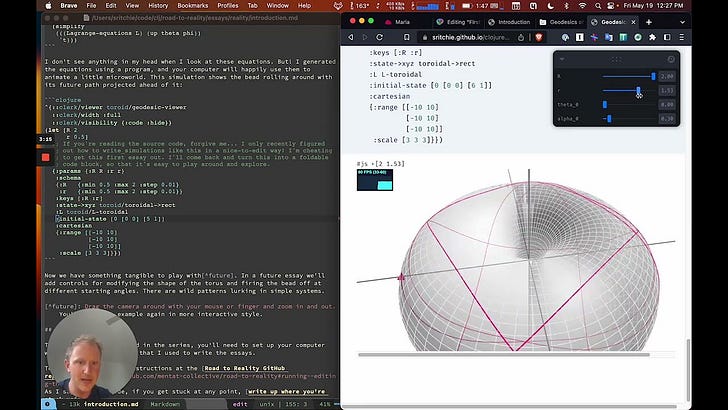Close the active Geodesic tab

pyautogui.click(x=633, y=22)
